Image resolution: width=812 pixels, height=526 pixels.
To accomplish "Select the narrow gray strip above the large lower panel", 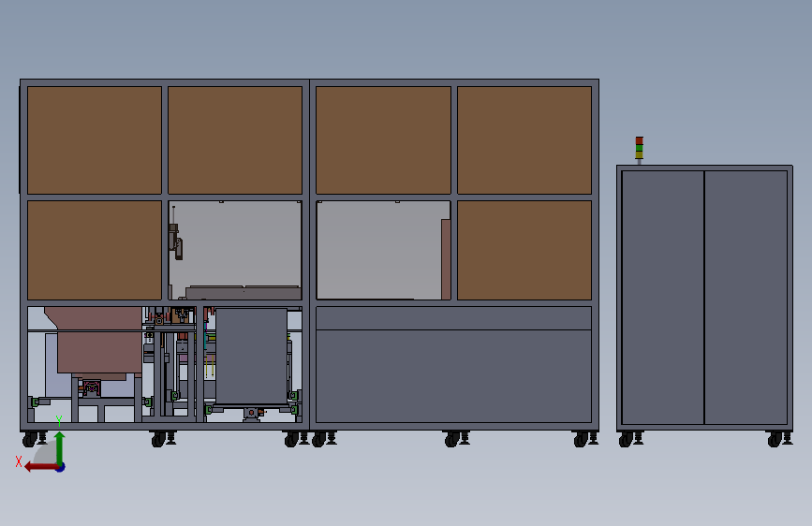I will [453, 318].
